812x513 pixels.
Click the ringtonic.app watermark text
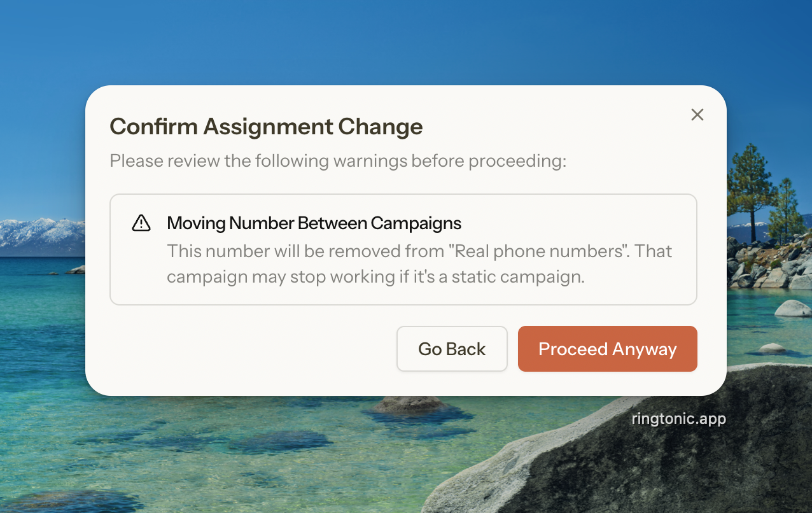tap(678, 419)
